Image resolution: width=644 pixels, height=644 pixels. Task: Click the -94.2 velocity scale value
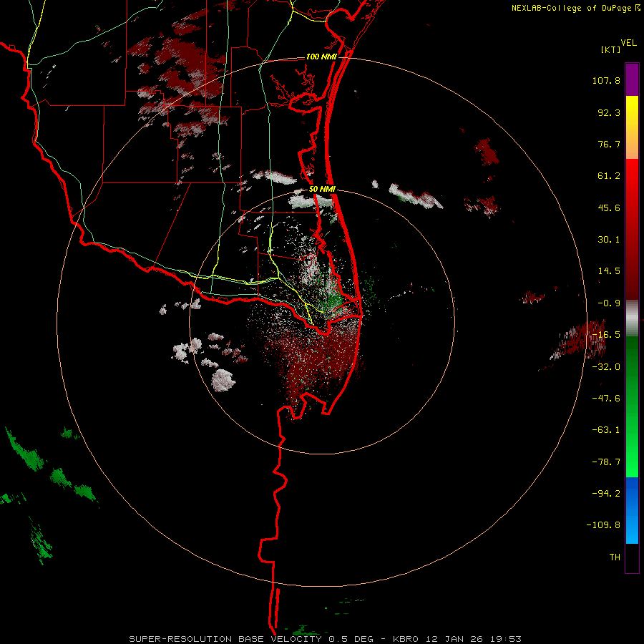606,494
